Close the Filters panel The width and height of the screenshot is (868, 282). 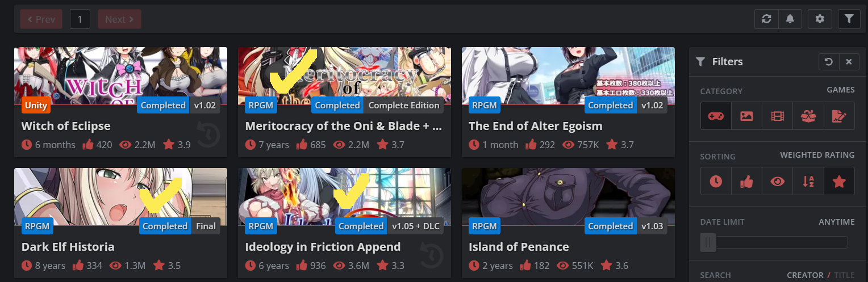pos(849,61)
